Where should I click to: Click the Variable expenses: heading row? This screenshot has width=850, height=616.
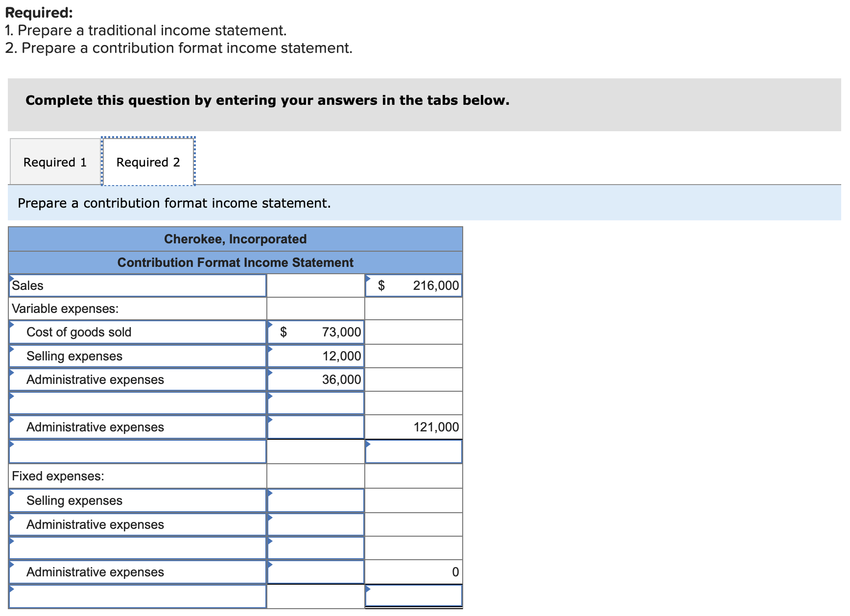click(x=138, y=308)
